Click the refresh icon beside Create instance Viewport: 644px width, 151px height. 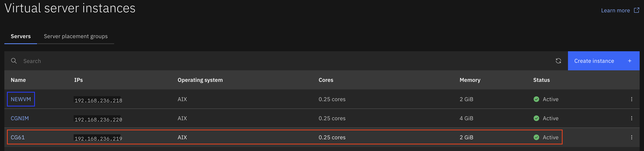(x=558, y=61)
